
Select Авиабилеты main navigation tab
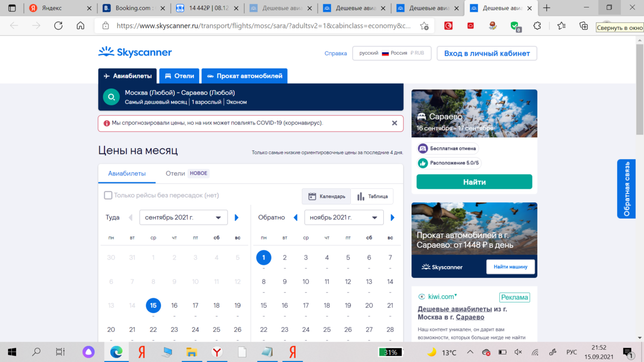[x=128, y=76]
